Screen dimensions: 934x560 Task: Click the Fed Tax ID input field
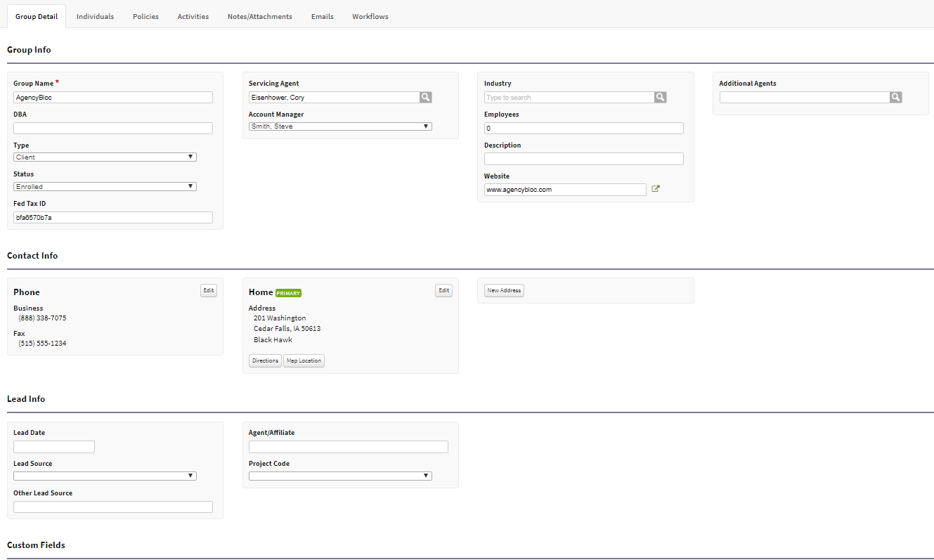[x=112, y=217]
